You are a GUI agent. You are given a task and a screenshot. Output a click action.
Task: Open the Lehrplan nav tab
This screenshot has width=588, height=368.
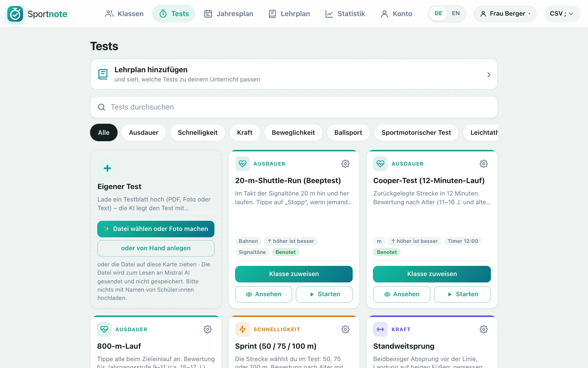coord(289,14)
